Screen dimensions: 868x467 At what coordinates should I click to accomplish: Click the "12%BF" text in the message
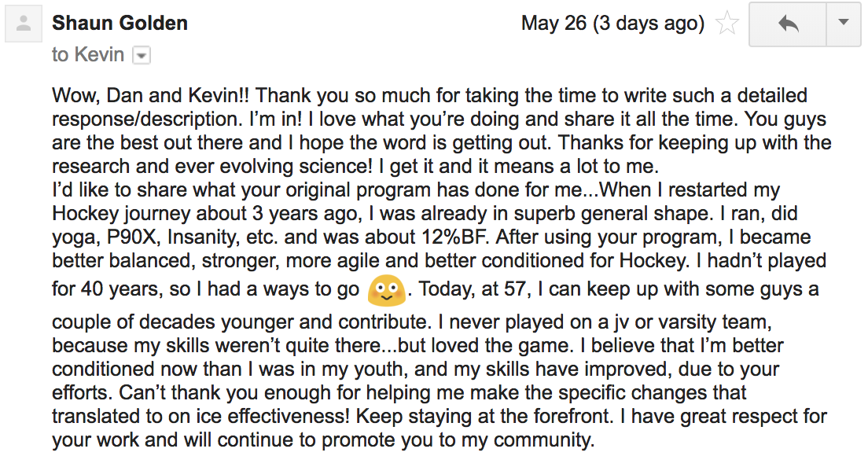tap(455, 237)
